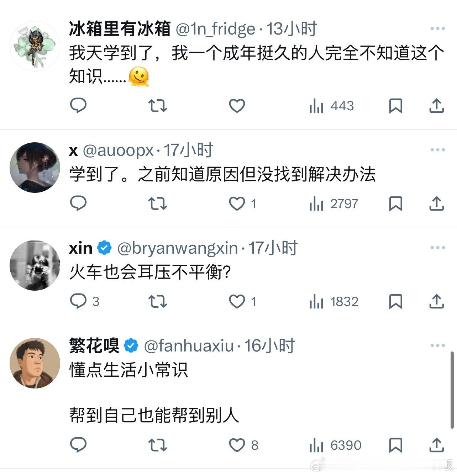Open reply thread with 3 comments

85,301
